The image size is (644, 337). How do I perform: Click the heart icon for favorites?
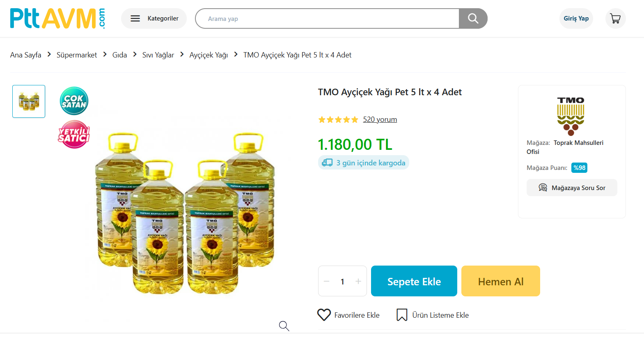click(324, 315)
